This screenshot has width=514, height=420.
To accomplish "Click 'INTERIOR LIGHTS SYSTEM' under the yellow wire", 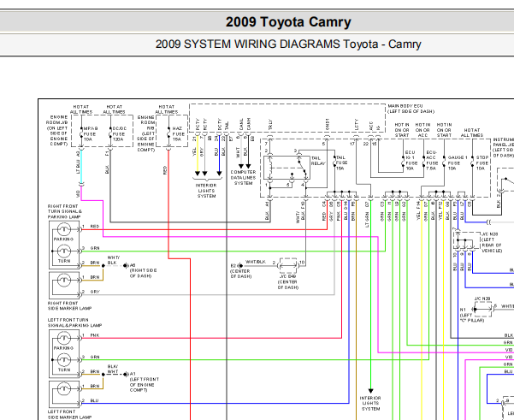I will [206, 191].
